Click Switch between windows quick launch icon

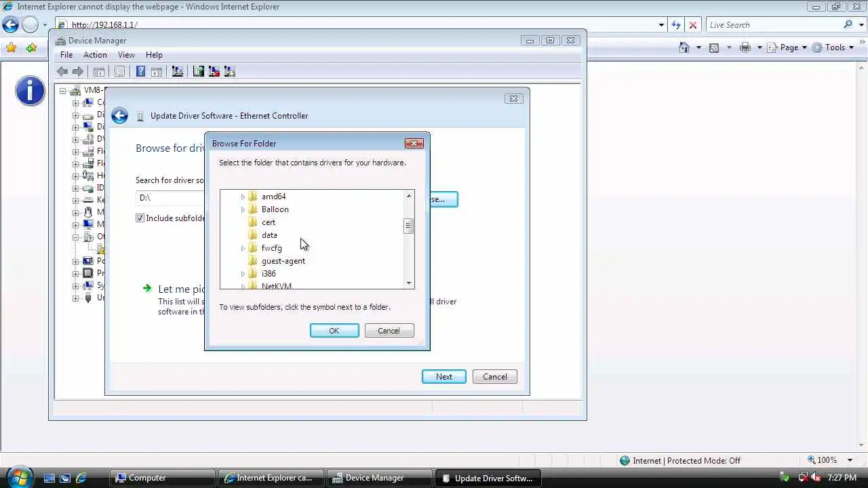65,478
